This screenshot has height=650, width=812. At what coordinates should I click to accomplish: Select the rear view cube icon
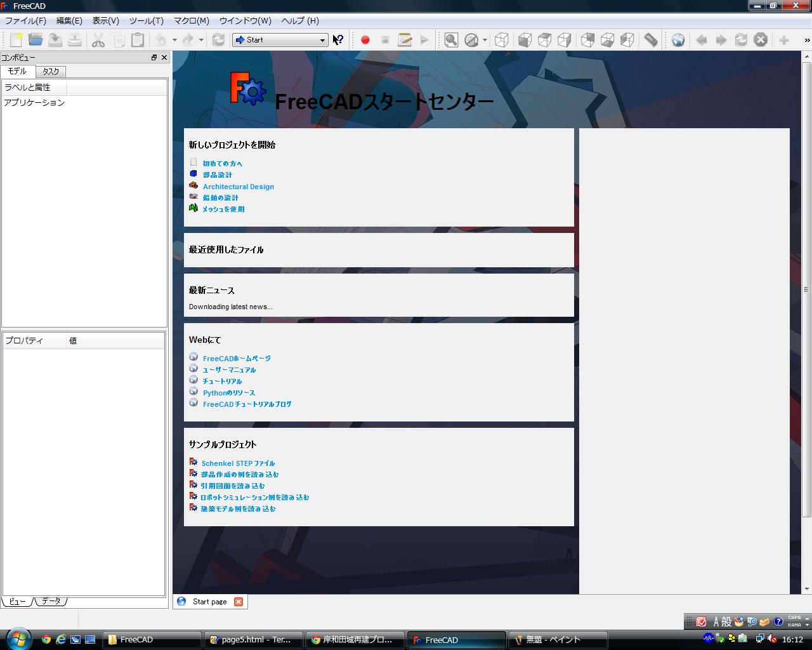588,40
